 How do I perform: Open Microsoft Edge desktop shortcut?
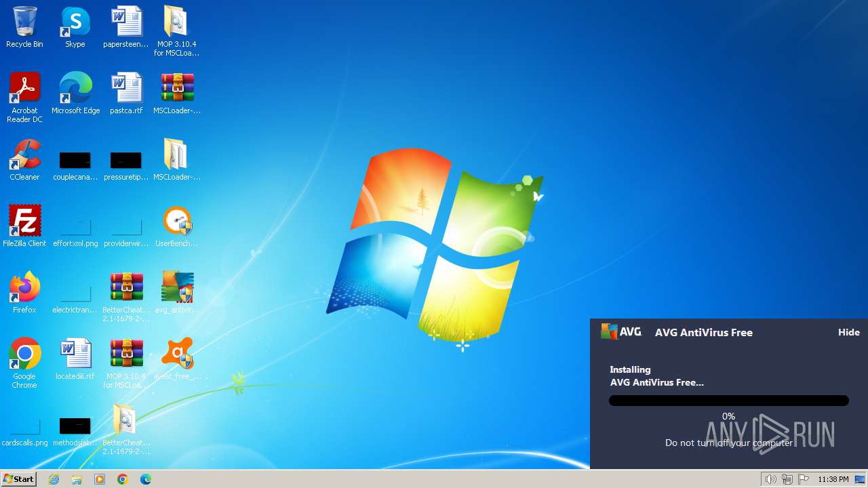coord(75,94)
